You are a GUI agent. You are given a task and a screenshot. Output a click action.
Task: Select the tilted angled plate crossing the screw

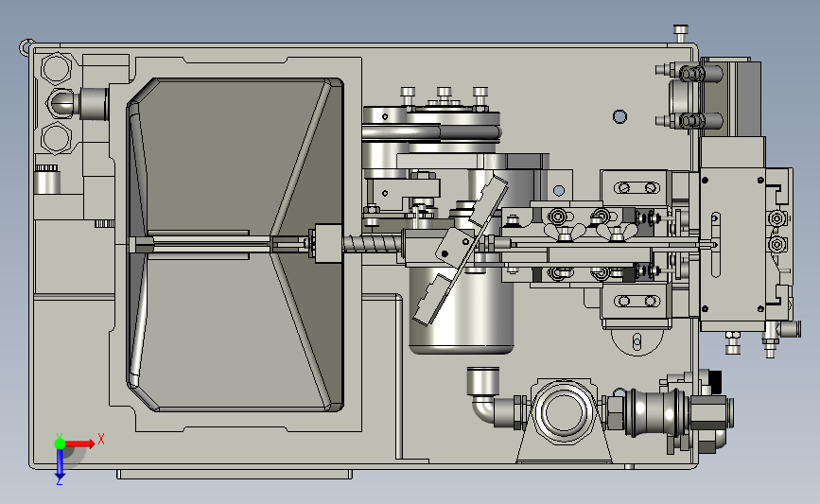pos(461,250)
